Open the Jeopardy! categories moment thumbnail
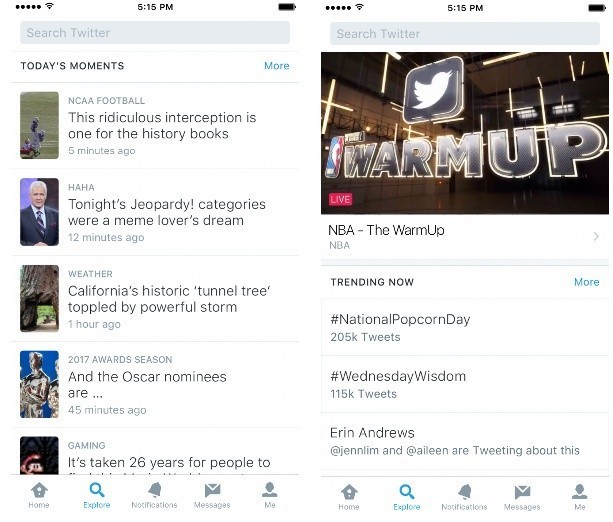The width and height of the screenshot is (613, 522). [x=39, y=212]
